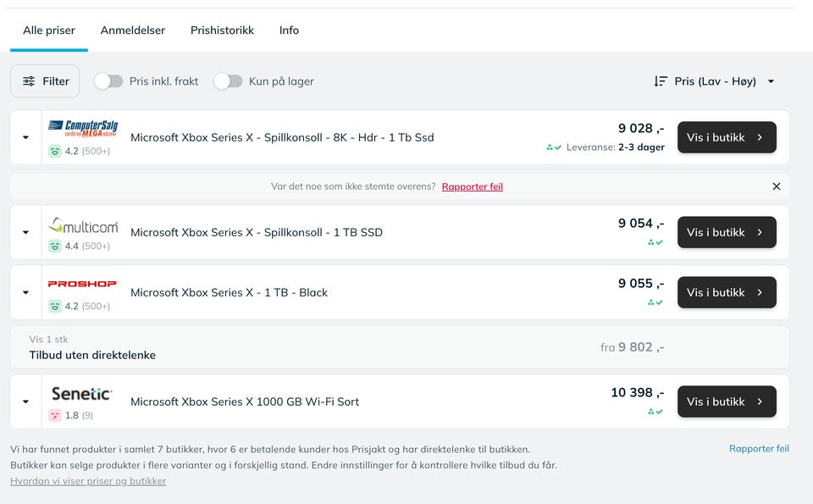Follow the Hvordan vi viser priser link
This screenshot has height=504, width=813.
coord(88,481)
